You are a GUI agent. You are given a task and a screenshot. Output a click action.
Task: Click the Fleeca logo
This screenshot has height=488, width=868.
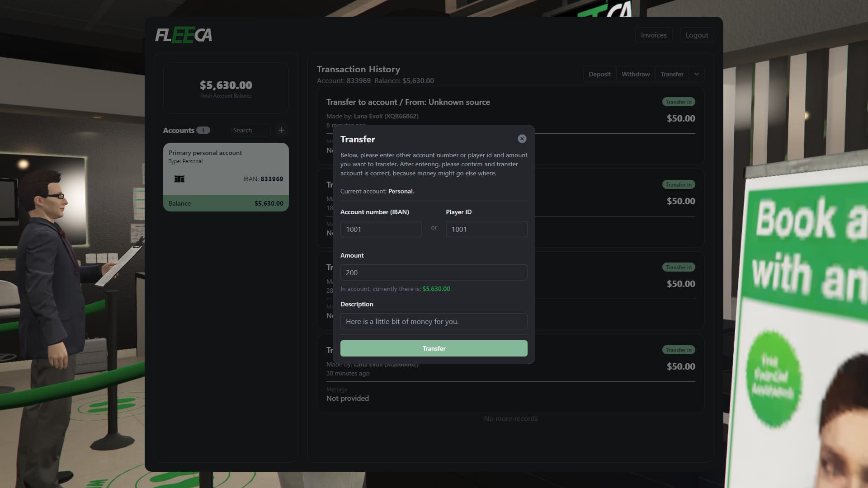tap(184, 35)
